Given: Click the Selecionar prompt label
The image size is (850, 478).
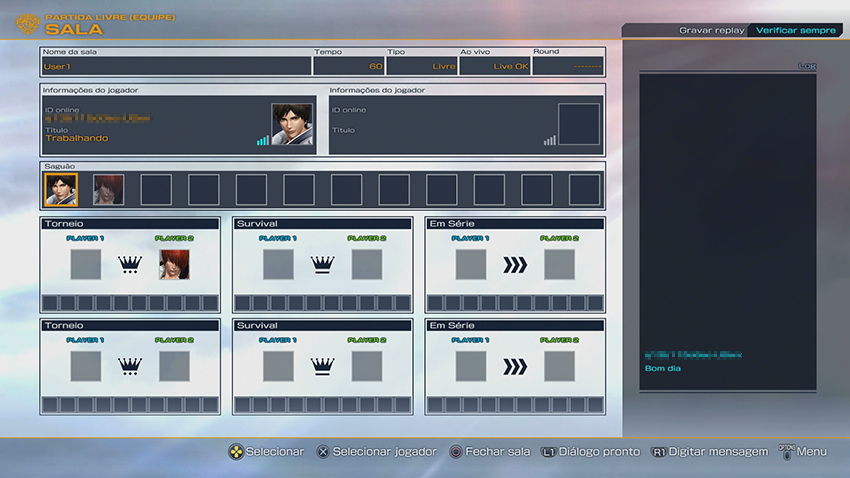Looking at the screenshot, I should 275,451.
